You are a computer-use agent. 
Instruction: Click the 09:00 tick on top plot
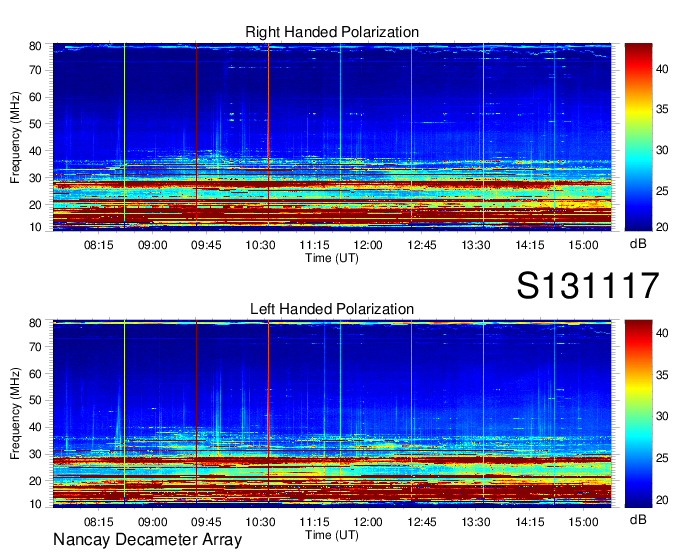tap(153, 245)
